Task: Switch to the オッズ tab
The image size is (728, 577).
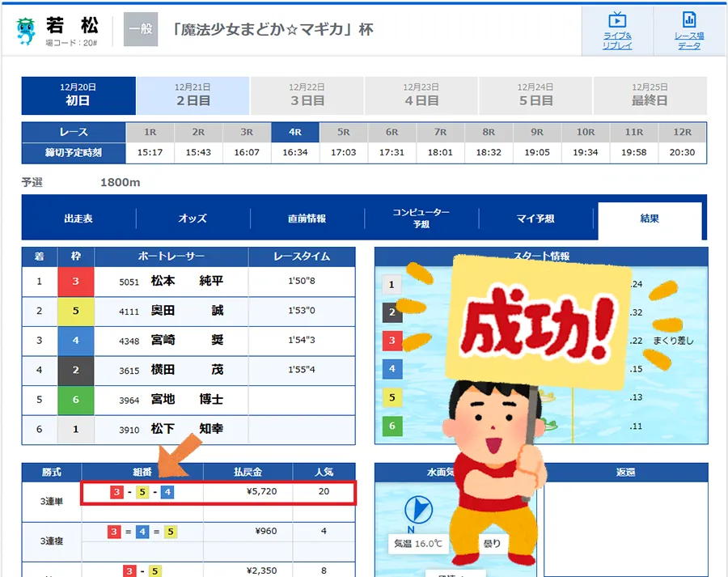Action: click(194, 218)
